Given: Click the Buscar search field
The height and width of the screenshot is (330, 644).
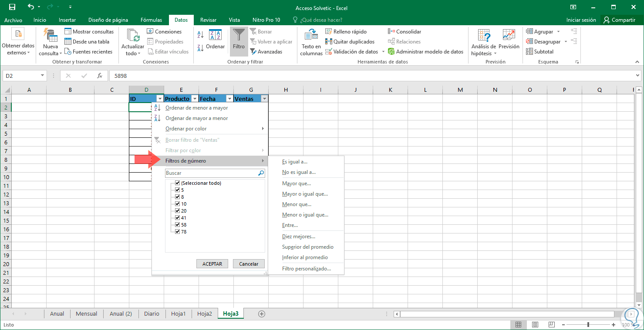Looking at the screenshot, I should coord(211,173).
